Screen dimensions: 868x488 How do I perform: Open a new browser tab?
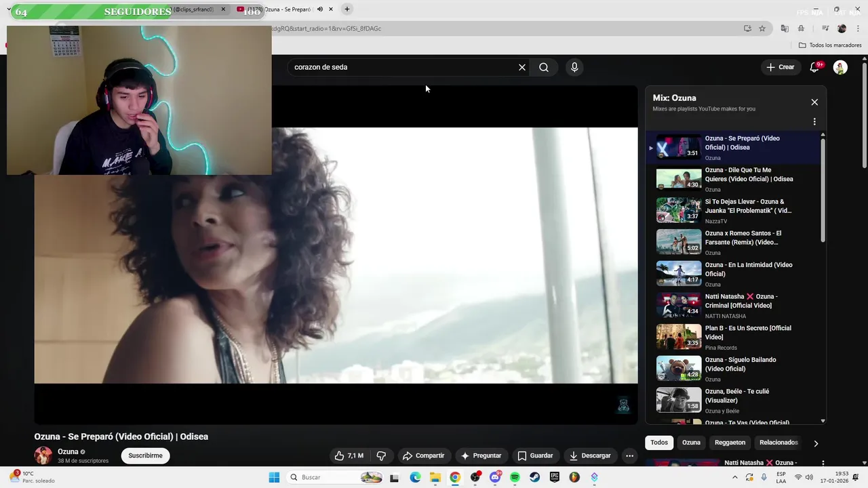(347, 9)
